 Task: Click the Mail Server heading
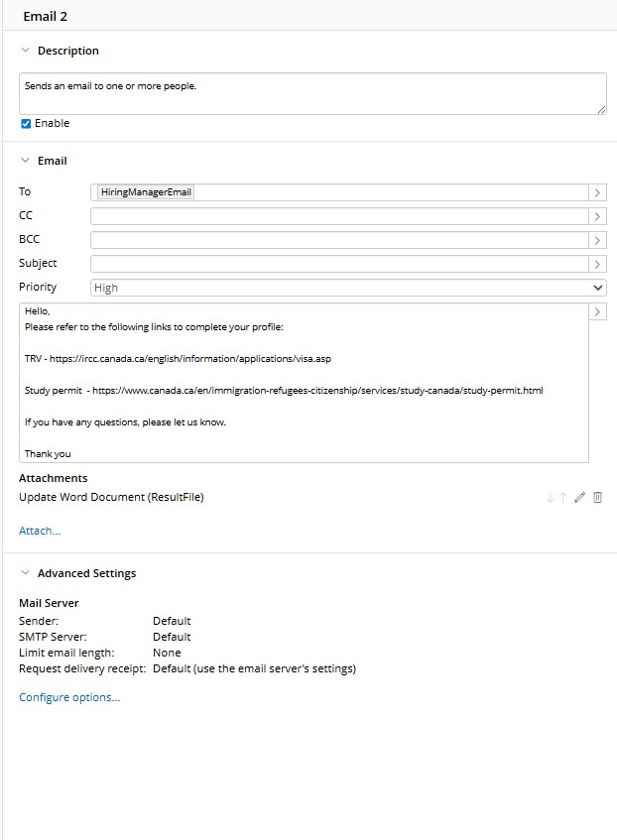49,603
